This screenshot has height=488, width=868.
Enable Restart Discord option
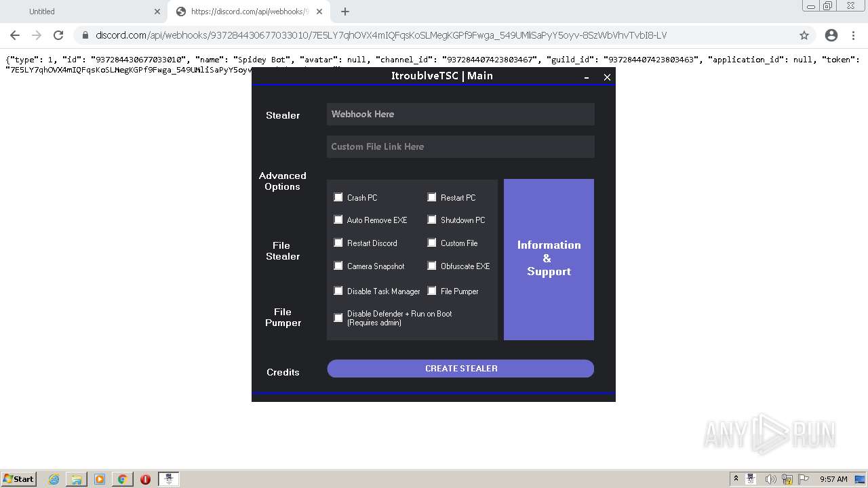point(338,243)
